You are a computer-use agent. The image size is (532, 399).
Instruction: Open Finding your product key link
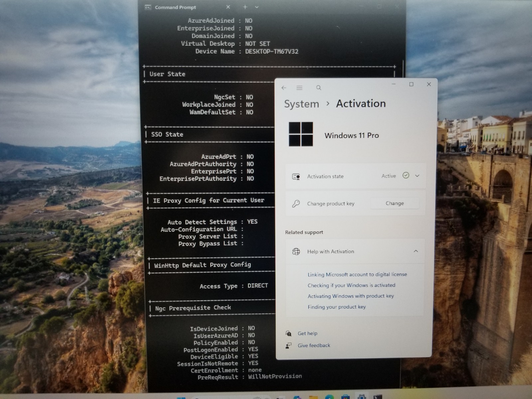click(336, 307)
